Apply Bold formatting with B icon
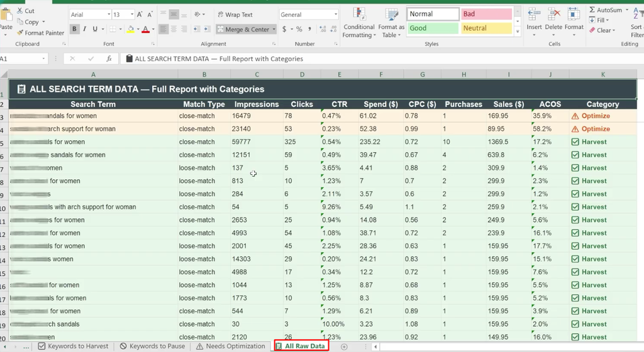 coord(74,29)
